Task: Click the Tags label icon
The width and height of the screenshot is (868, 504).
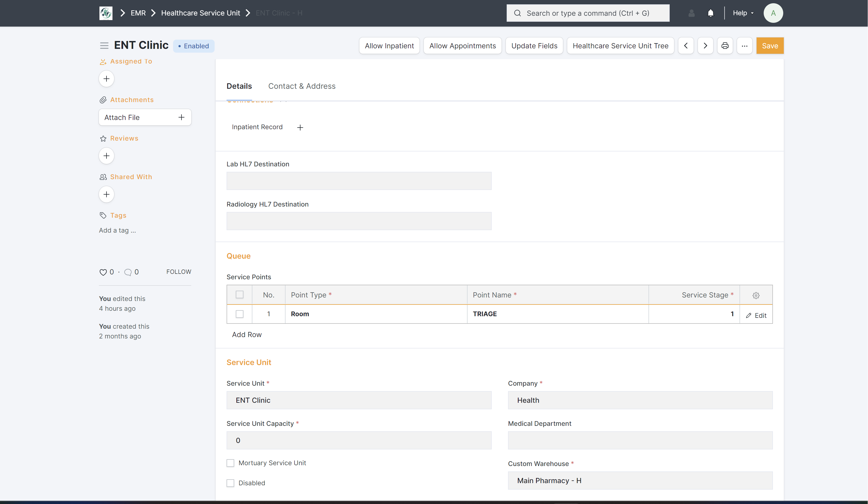Action: point(103,215)
